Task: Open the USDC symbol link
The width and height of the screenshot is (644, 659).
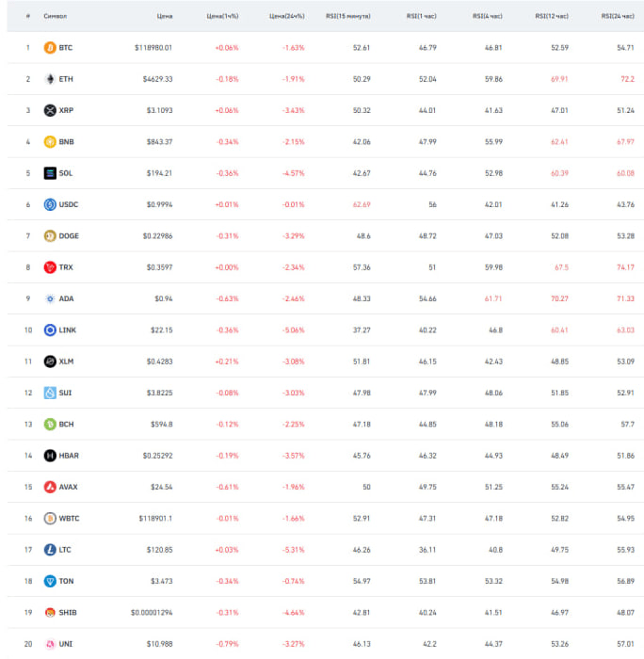Action: point(69,204)
